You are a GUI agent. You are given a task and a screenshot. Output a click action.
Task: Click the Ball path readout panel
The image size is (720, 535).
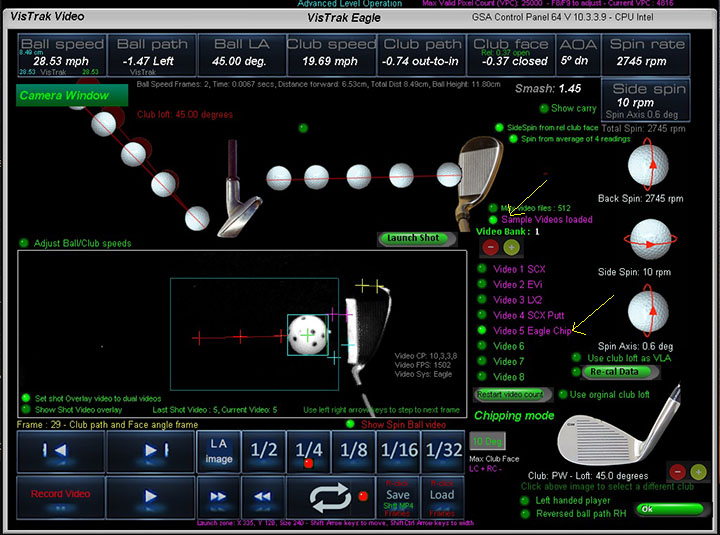(152, 55)
